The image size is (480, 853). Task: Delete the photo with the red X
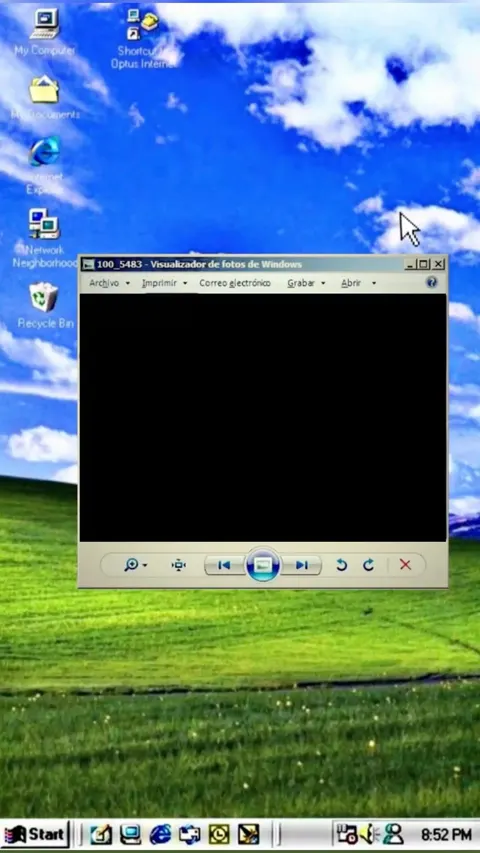[405, 565]
